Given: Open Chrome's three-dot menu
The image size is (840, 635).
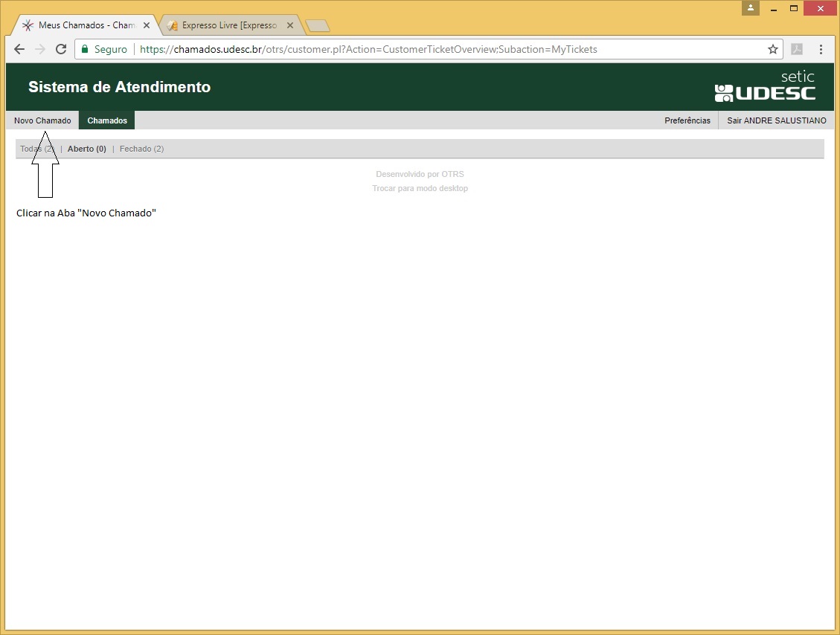Looking at the screenshot, I should tap(821, 49).
